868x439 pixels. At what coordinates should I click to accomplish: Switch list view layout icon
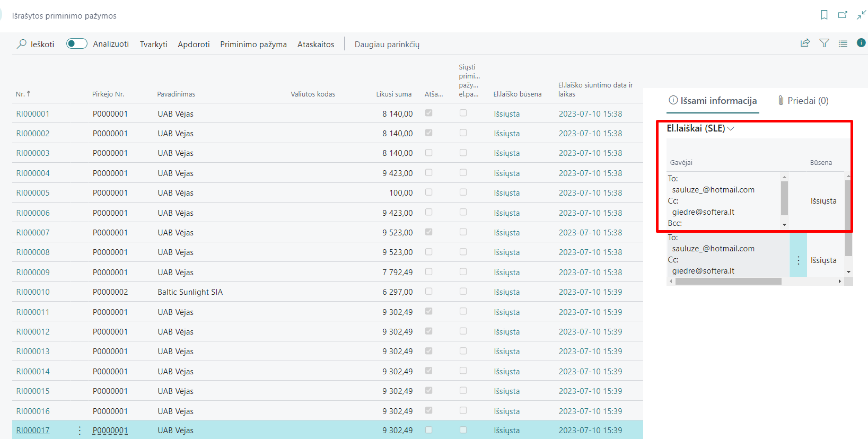click(x=843, y=43)
